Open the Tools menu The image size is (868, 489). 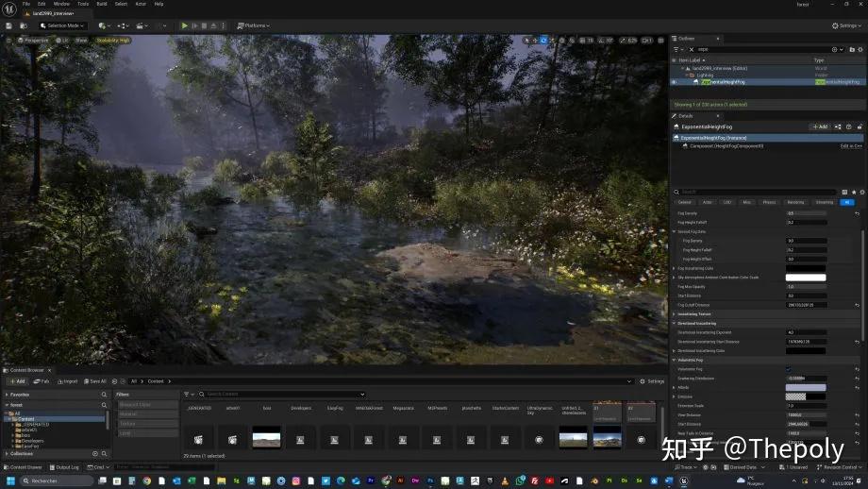pyautogui.click(x=83, y=4)
